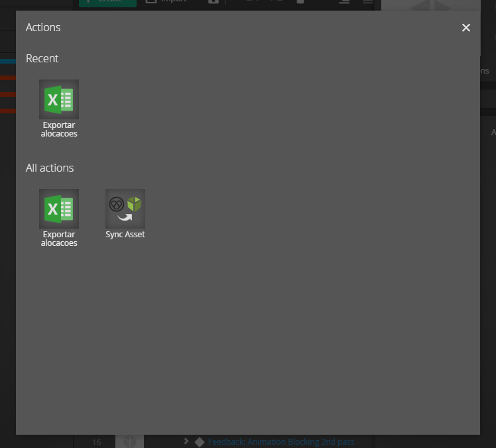Close the Actions dialog

coord(466,27)
